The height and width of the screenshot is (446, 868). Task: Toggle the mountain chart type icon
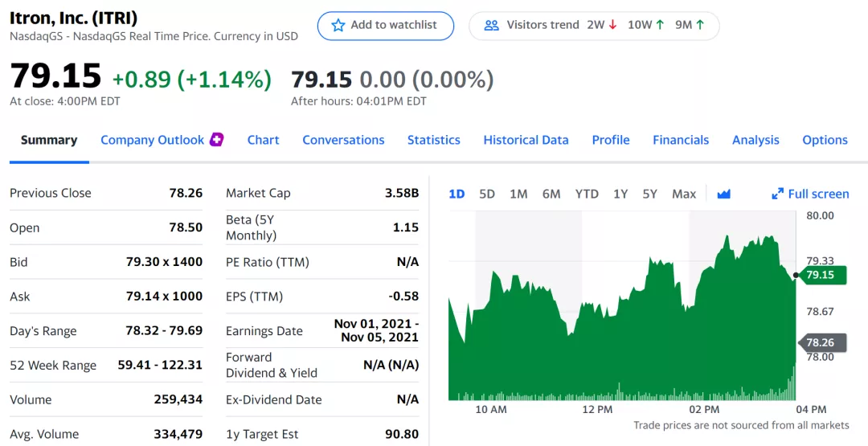723,194
